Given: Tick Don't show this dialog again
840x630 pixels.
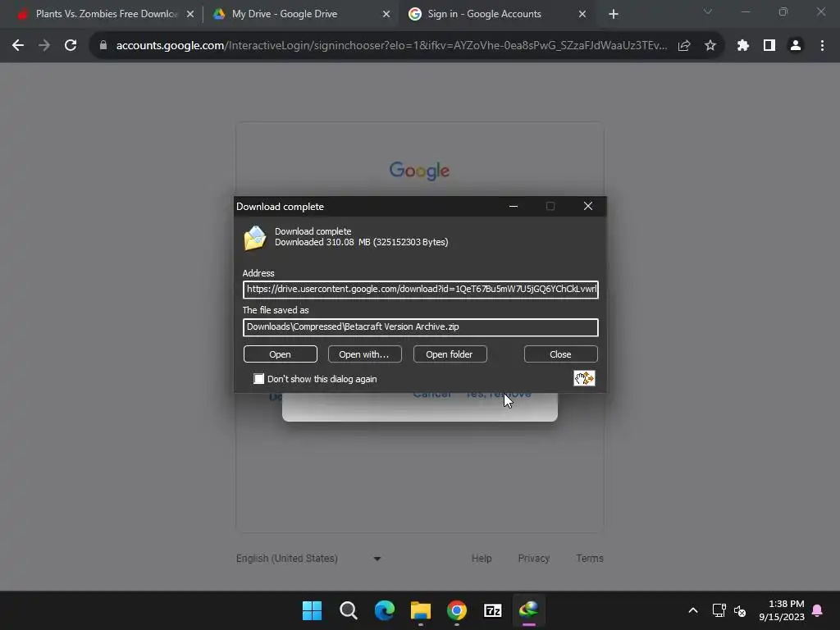Looking at the screenshot, I should pos(259,379).
